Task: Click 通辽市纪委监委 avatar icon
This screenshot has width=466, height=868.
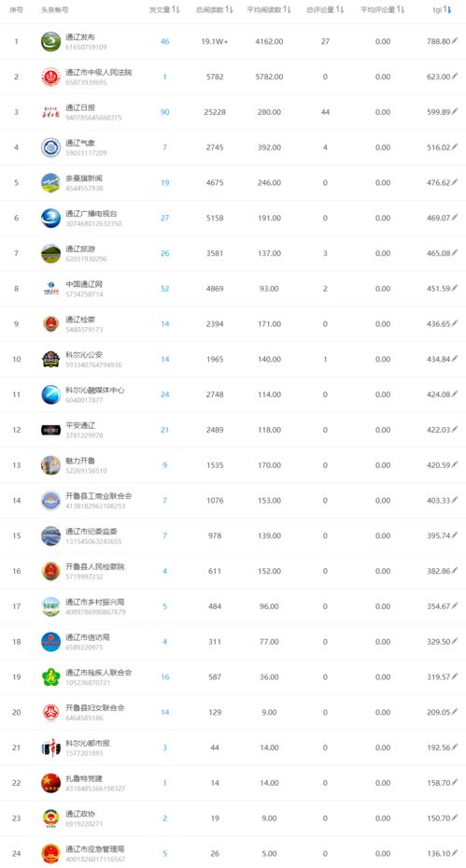Action: [x=51, y=536]
